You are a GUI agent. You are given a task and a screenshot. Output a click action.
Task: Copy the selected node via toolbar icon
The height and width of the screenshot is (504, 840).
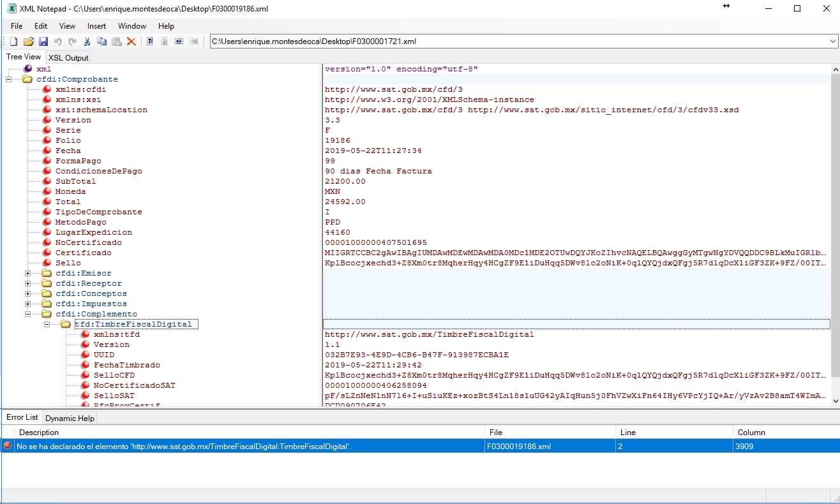coord(101,41)
